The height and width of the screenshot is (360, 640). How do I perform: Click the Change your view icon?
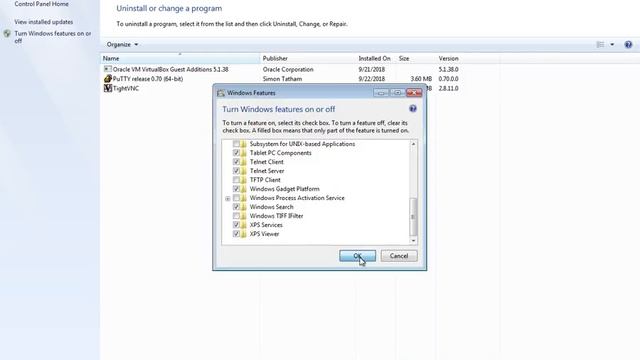600,44
